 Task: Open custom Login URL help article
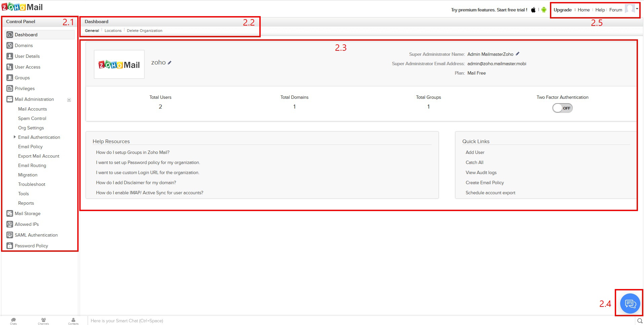147,172
